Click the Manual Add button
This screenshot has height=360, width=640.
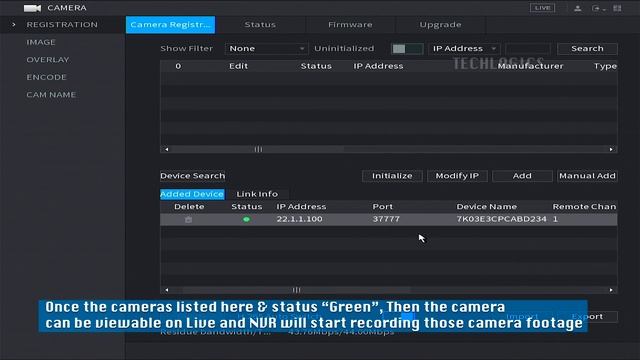click(587, 176)
